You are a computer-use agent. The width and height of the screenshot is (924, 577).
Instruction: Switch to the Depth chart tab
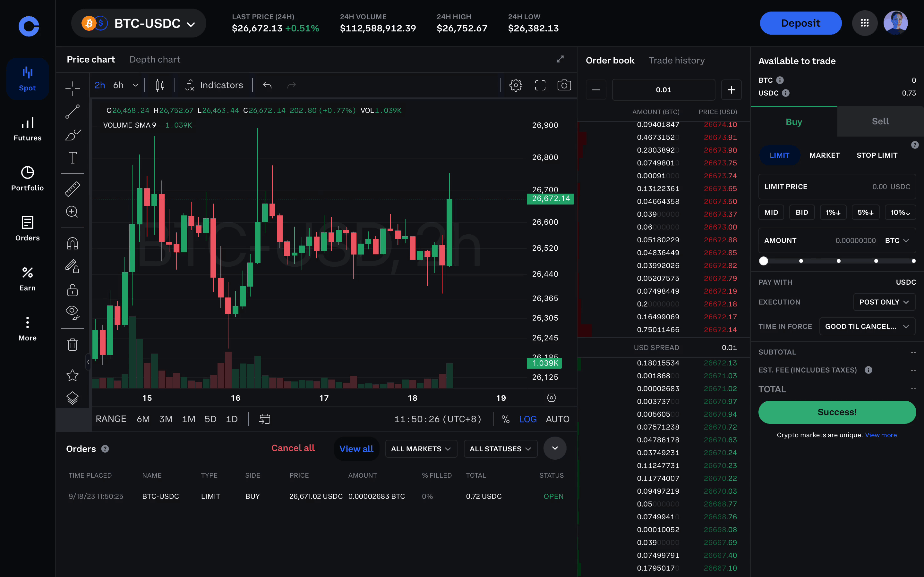[155, 60]
